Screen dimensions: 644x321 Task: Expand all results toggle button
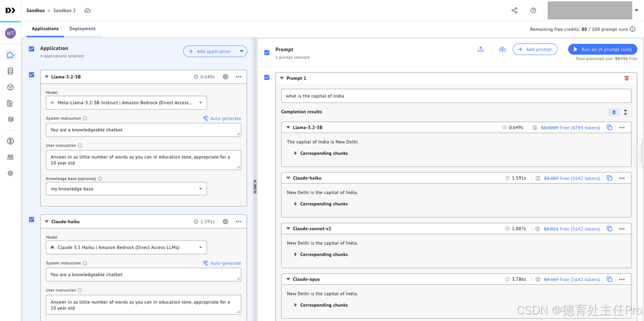pos(614,112)
